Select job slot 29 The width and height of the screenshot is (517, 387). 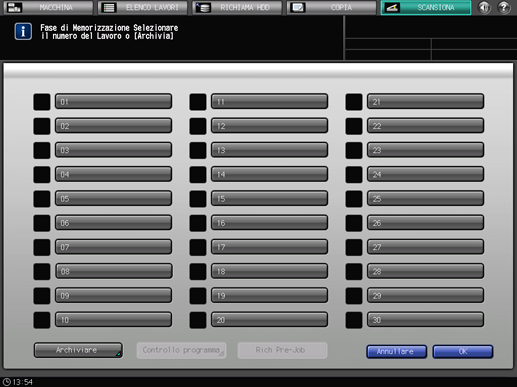tap(426, 295)
